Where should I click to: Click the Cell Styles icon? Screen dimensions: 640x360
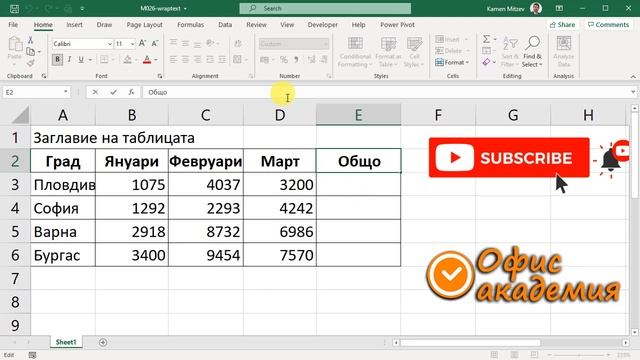(x=414, y=51)
